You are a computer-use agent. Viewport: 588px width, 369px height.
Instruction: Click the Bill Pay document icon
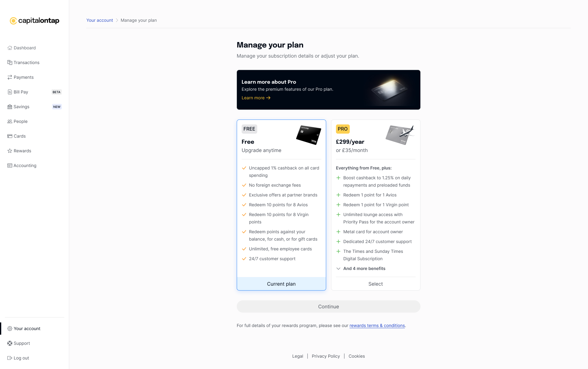point(10,92)
